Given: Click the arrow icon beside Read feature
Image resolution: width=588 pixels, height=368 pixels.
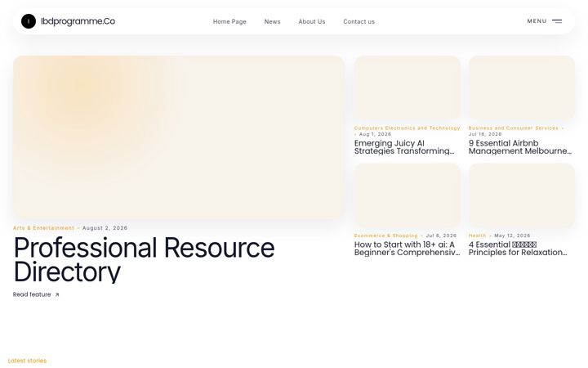Looking at the screenshot, I should coord(57,294).
